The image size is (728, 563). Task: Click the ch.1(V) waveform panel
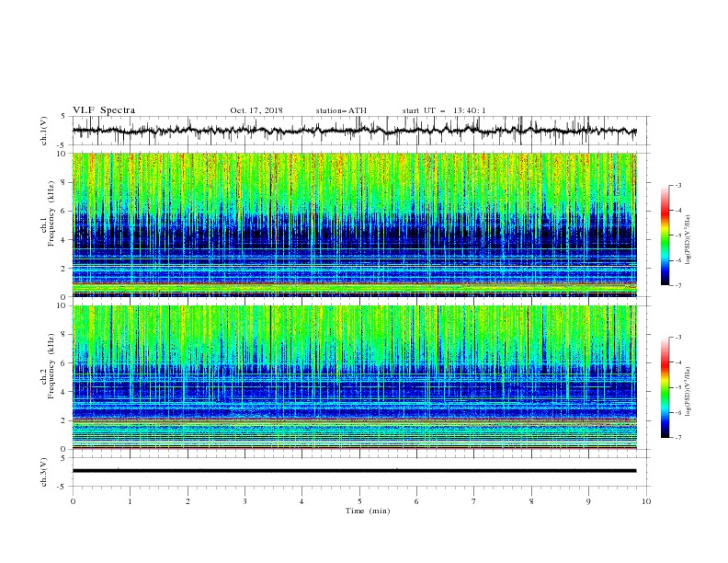[x=360, y=131]
